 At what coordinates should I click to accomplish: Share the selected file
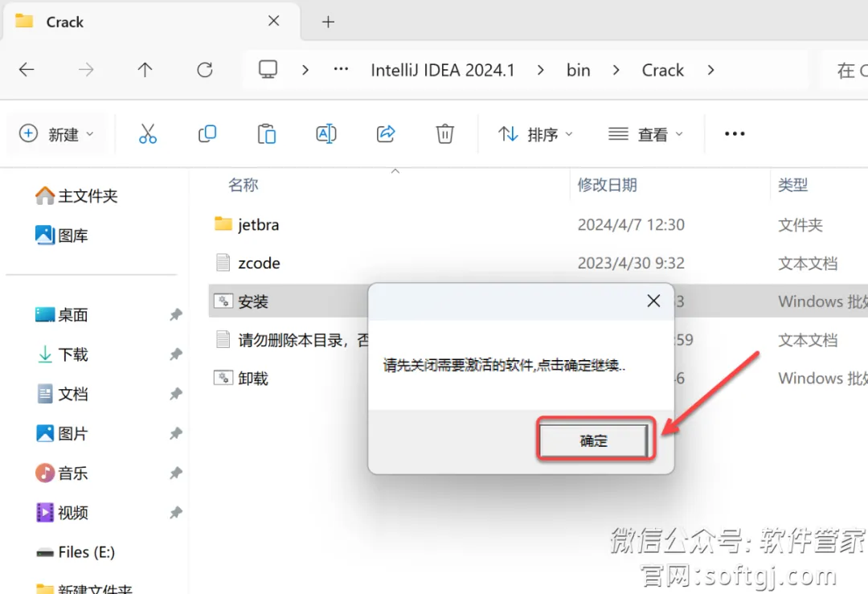pyautogui.click(x=385, y=134)
